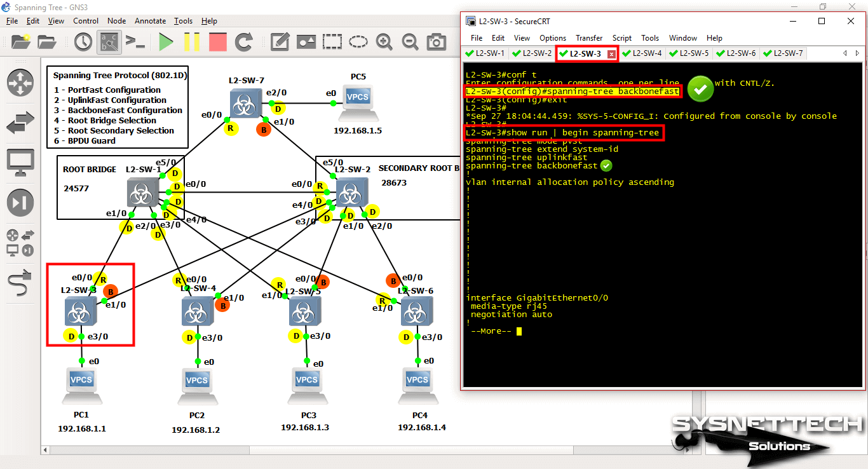Select the L2-SW-2 secondary root switch node
The height and width of the screenshot is (469, 868).
coord(352,192)
